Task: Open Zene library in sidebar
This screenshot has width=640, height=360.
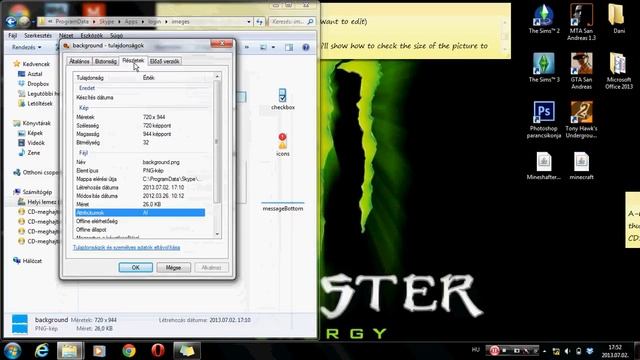Action: point(33,153)
